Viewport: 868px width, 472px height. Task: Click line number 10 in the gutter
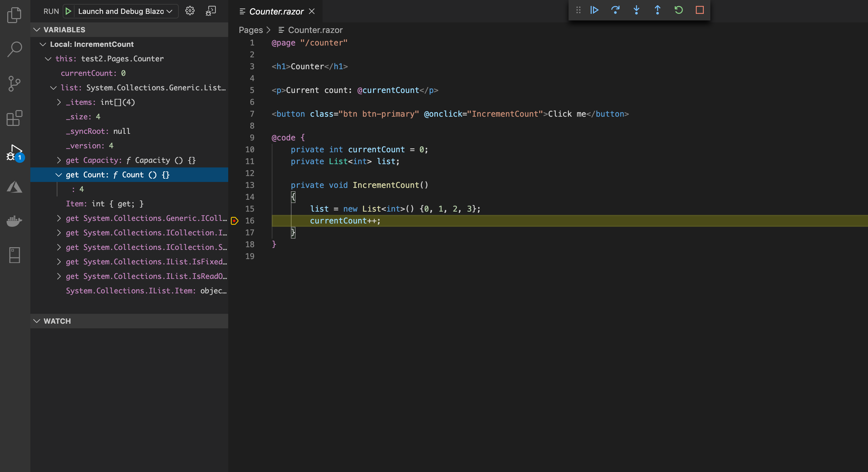[x=250, y=150]
